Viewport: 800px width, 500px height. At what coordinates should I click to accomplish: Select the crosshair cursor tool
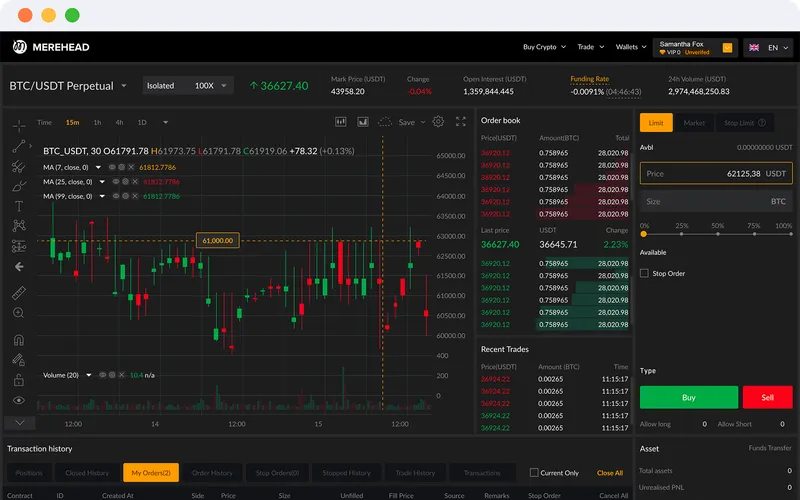pyautogui.click(x=19, y=125)
